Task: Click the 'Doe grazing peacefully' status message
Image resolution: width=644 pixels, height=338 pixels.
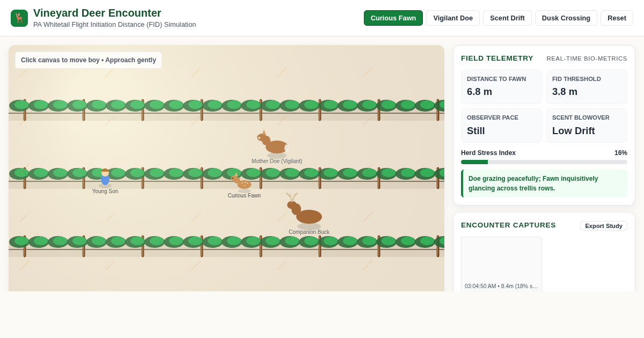Action: [544, 183]
